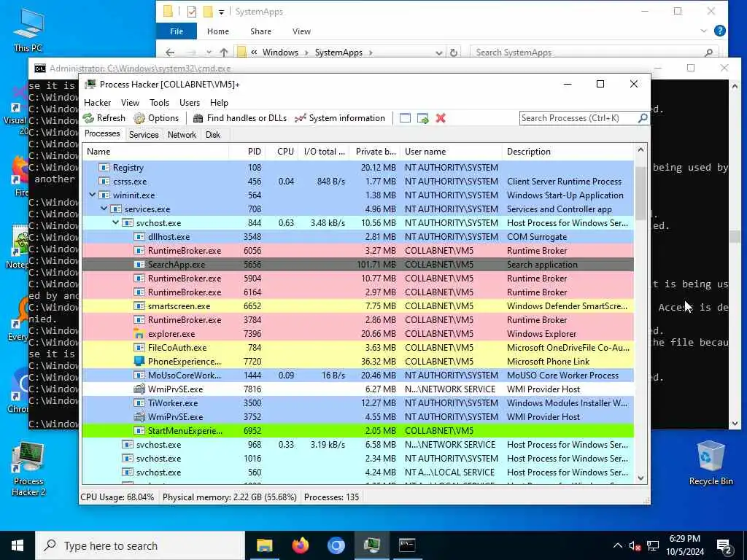
Task: Sort by Name column header
Action: point(156,152)
